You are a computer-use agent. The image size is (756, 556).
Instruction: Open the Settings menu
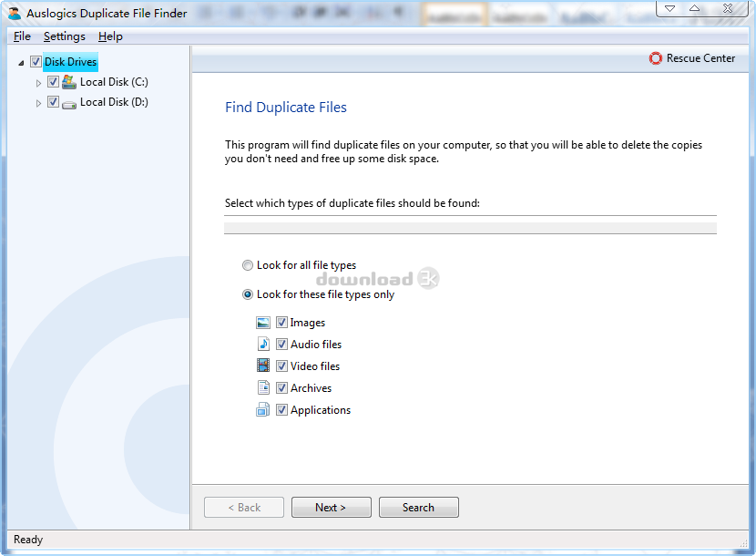click(x=64, y=36)
